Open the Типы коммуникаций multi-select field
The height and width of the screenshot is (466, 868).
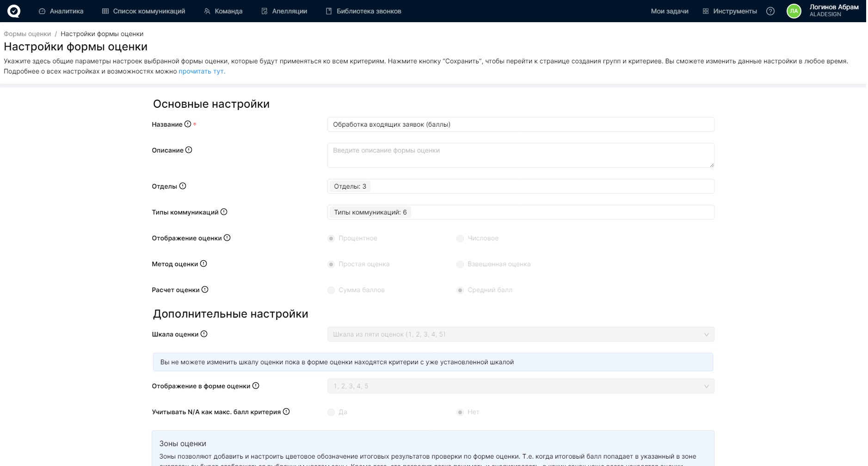click(x=521, y=212)
